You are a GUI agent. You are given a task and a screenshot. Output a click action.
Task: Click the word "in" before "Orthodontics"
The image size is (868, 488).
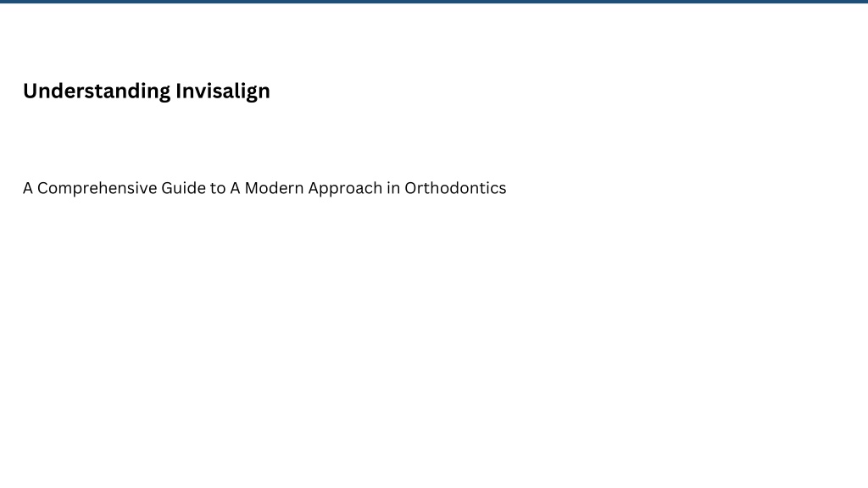pyautogui.click(x=393, y=188)
